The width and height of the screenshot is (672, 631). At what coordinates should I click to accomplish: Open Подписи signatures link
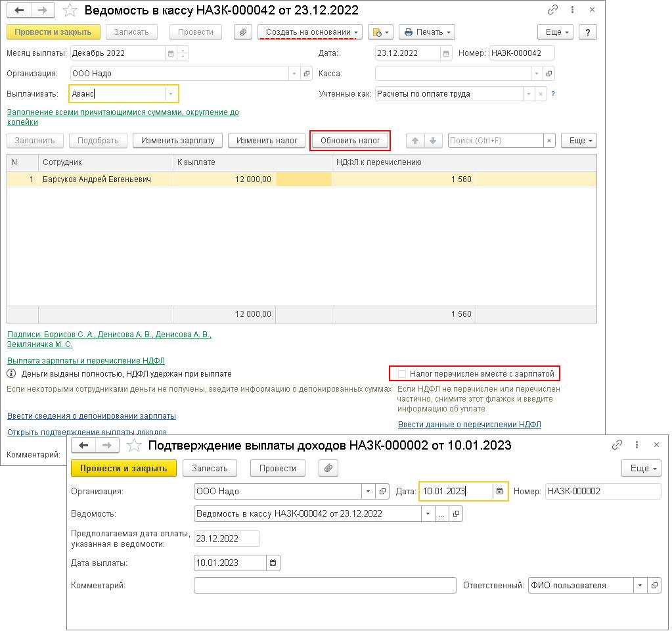pyautogui.click(x=109, y=339)
